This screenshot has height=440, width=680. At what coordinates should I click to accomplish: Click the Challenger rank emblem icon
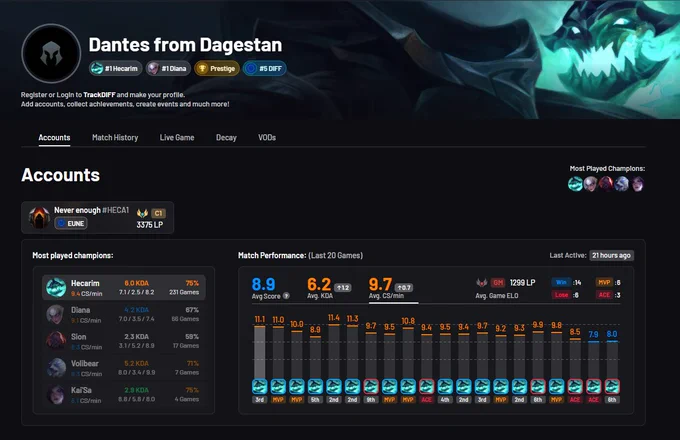point(142,213)
